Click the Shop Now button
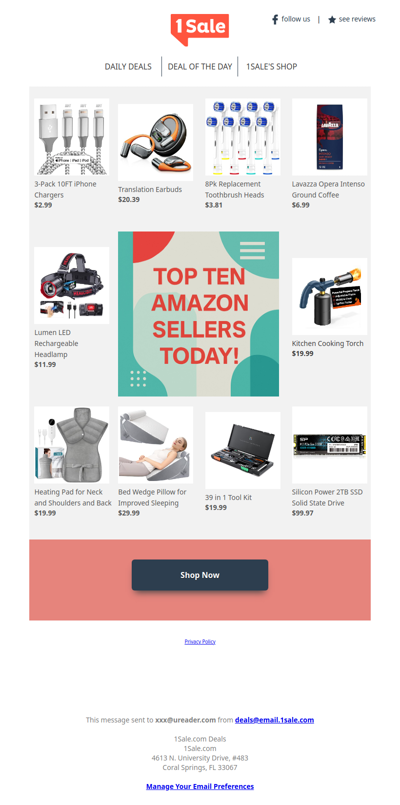The height and width of the screenshot is (805, 400). pyautogui.click(x=200, y=575)
